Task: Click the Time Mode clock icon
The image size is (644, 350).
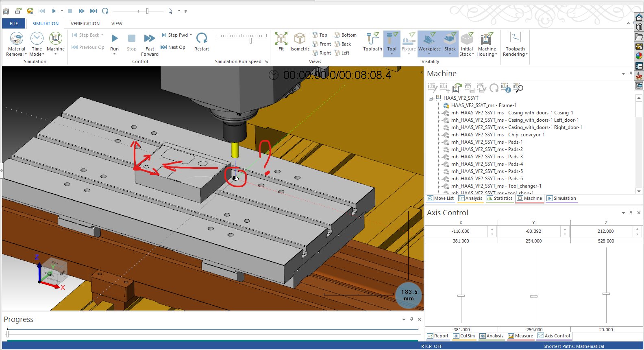Action: [x=37, y=39]
